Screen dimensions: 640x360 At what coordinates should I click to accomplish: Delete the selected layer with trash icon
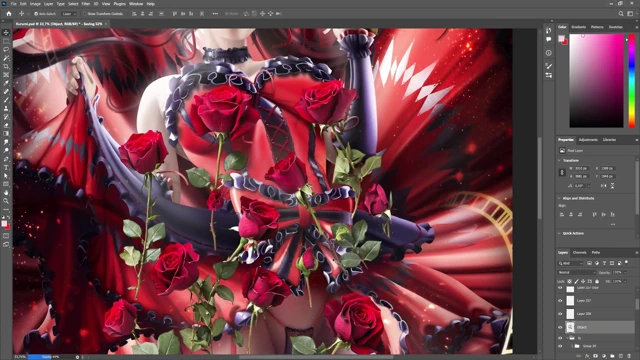629,356
